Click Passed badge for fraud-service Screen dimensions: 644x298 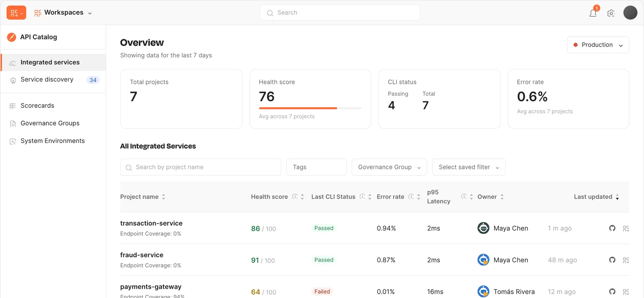click(x=324, y=260)
